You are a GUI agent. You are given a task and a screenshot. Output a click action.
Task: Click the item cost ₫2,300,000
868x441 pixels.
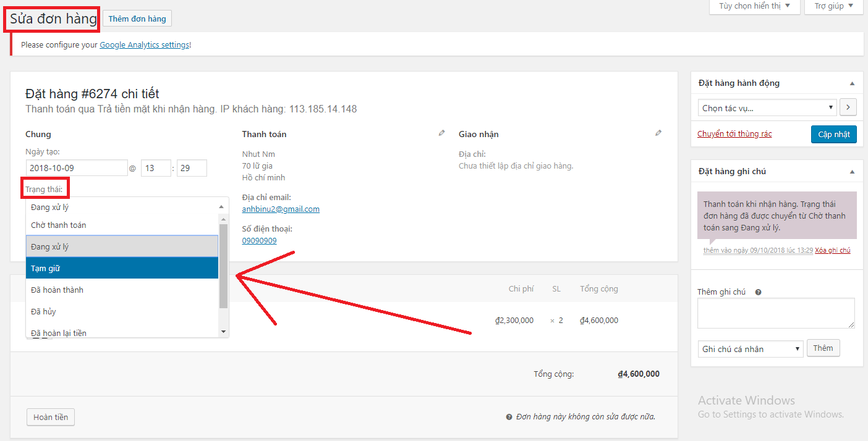[514, 321]
